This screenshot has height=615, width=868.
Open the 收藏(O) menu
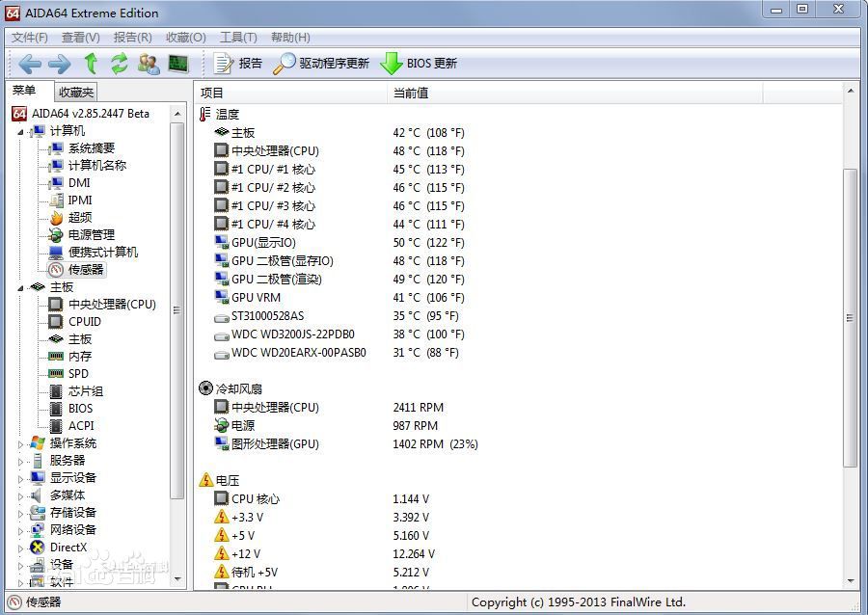pyautogui.click(x=185, y=37)
